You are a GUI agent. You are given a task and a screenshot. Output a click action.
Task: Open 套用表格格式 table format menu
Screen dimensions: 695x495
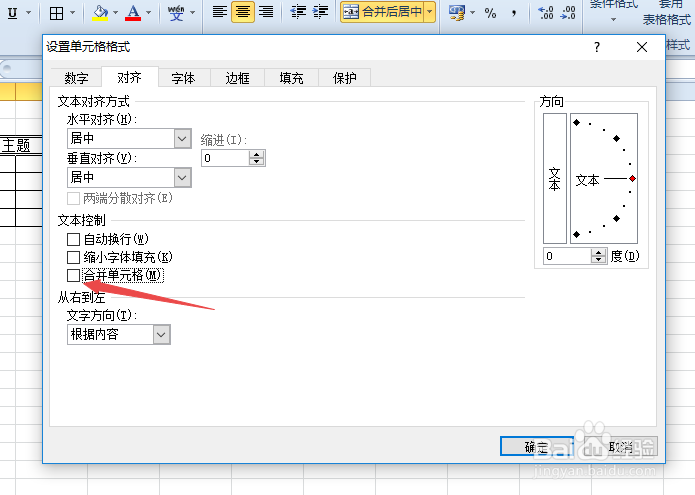coord(667,13)
